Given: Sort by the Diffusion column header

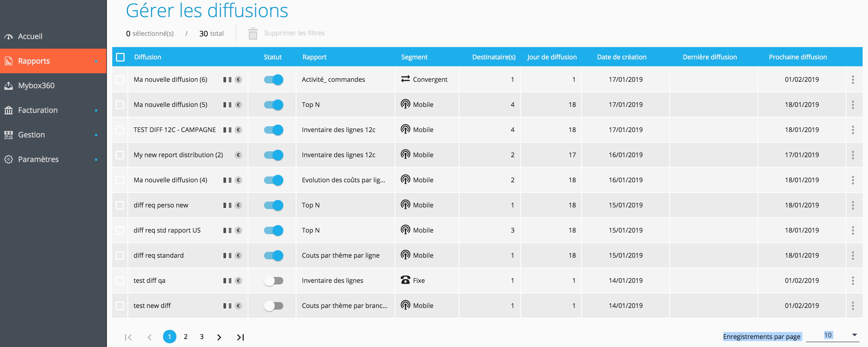Looking at the screenshot, I should pos(148,57).
